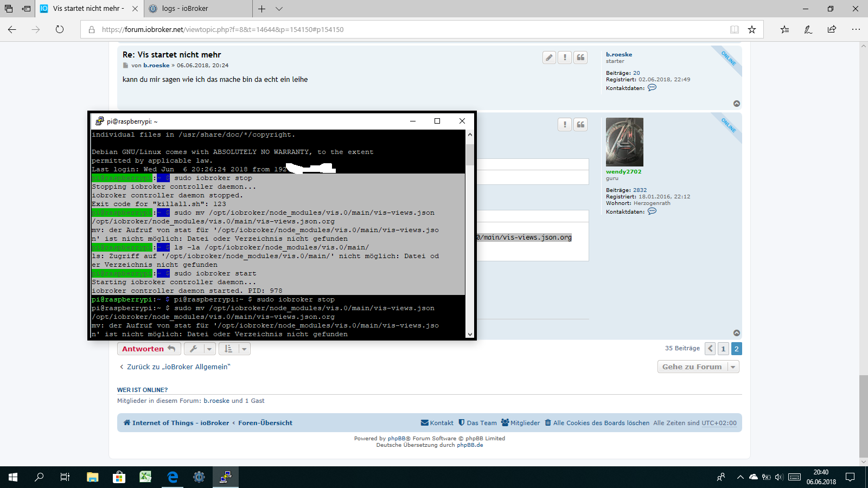Edit the b.roeske post with pencil icon
868x488 pixels.
click(550, 57)
